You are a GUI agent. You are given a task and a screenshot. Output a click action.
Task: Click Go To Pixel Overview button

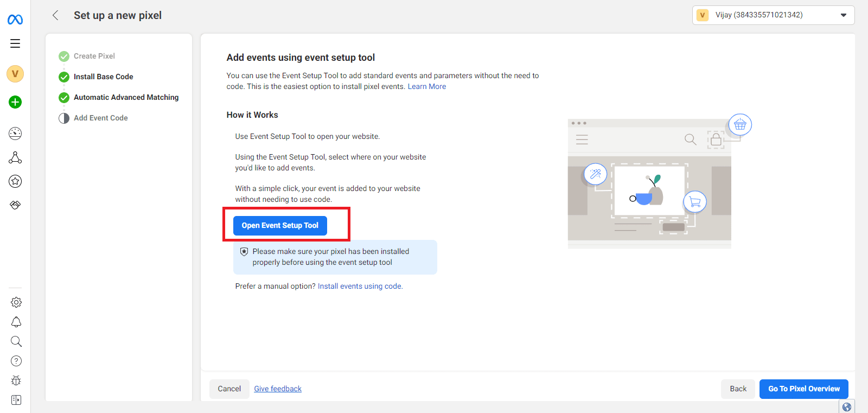803,389
